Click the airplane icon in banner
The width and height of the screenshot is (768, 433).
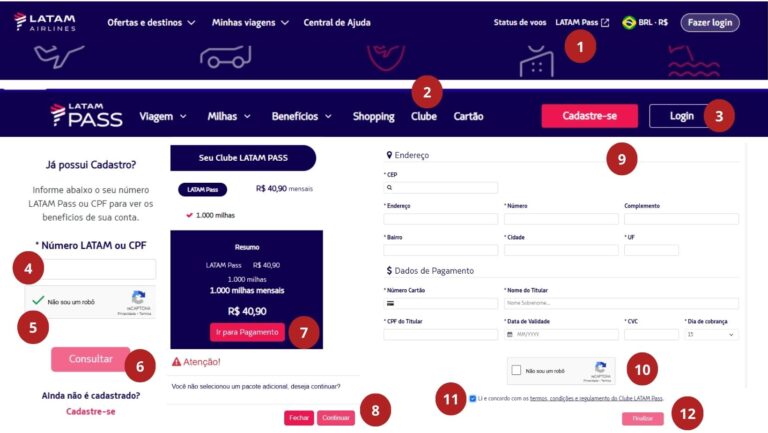tap(58, 56)
